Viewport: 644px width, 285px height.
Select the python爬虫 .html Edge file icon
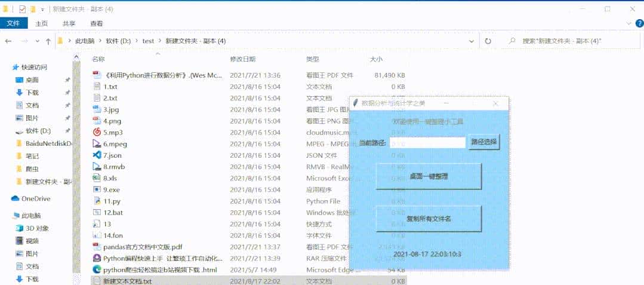point(97,270)
